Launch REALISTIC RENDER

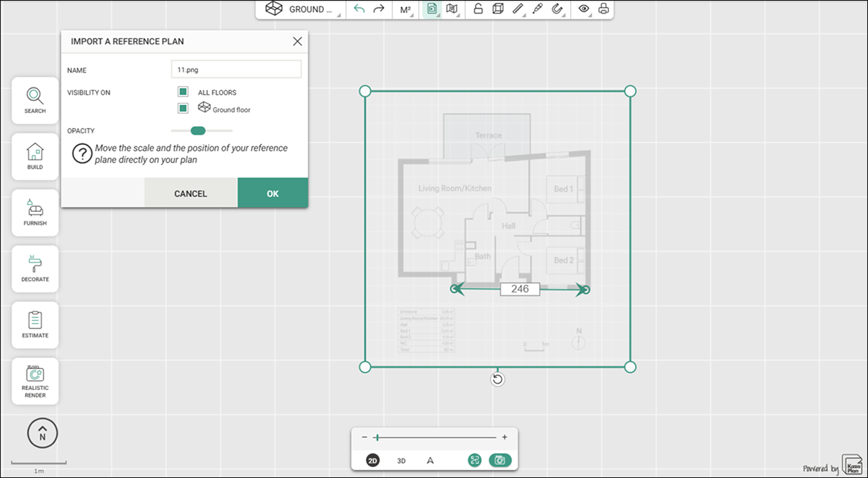point(35,381)
